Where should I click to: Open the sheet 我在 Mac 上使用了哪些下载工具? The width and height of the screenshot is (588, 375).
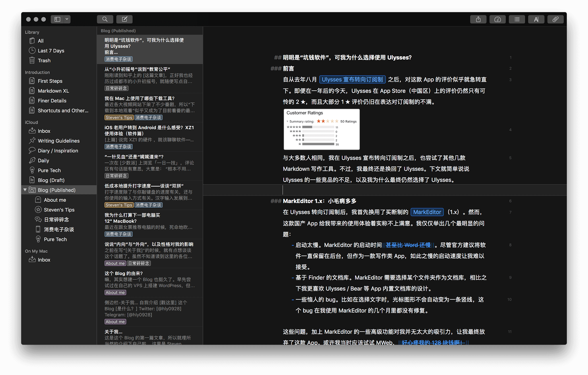point(150,108)
